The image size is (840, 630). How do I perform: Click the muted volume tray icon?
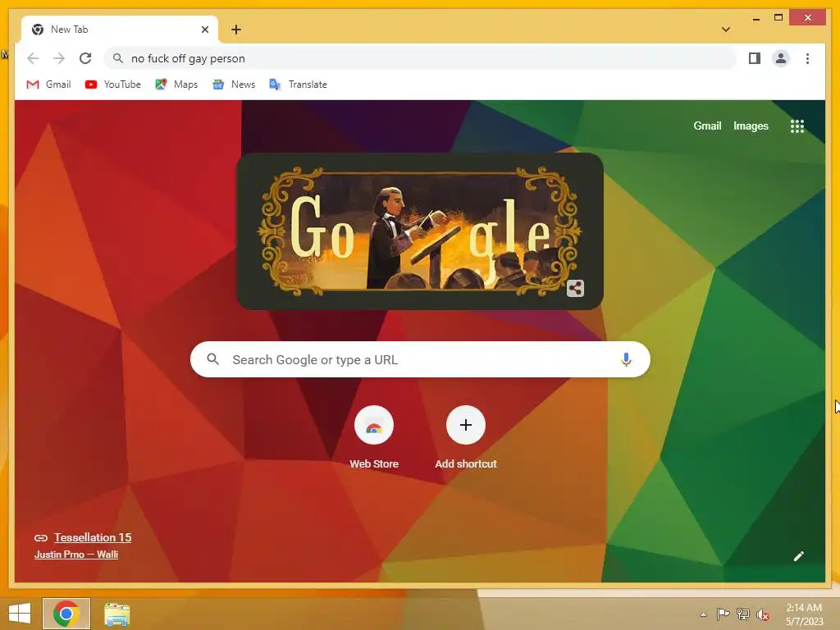click(763, 614)
